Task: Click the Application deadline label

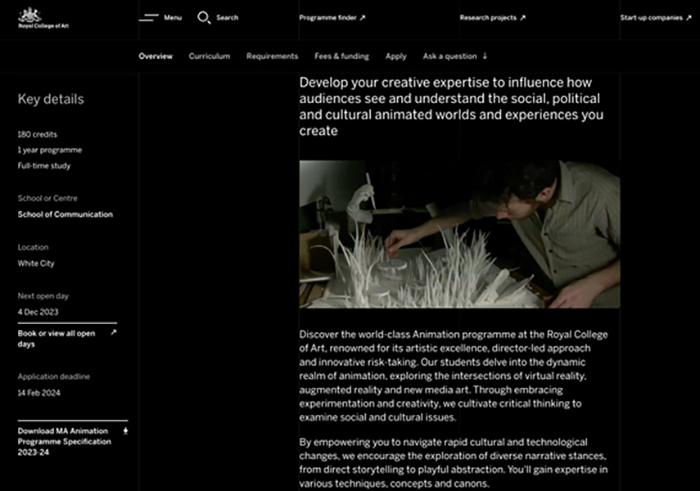Action: pos(54,377)
